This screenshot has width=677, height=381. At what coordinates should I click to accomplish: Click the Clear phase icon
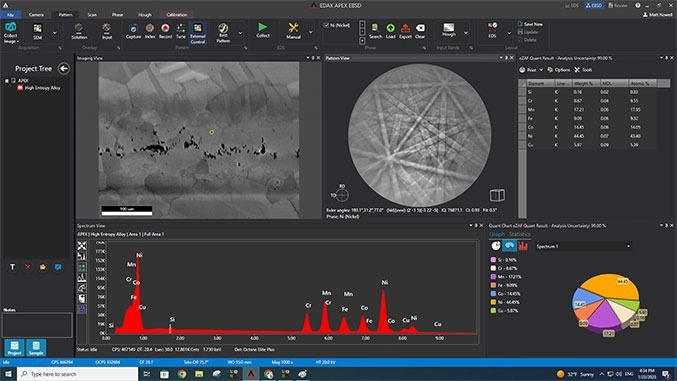[x=420, y=28]
